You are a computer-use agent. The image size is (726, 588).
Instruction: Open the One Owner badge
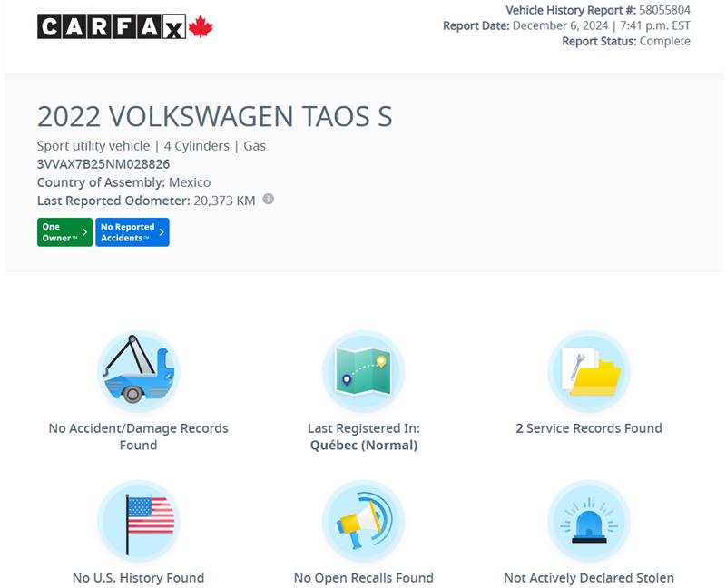[64, 232]
